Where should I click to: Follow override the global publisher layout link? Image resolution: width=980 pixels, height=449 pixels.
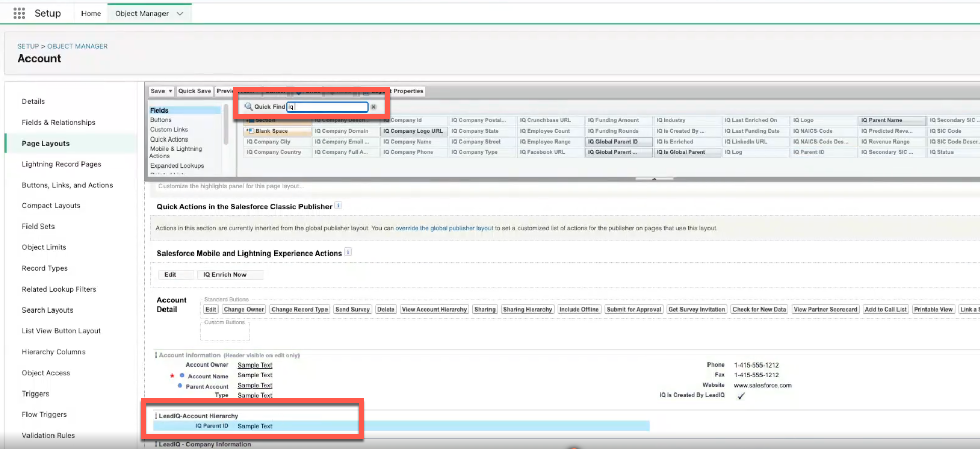(444, 228)
